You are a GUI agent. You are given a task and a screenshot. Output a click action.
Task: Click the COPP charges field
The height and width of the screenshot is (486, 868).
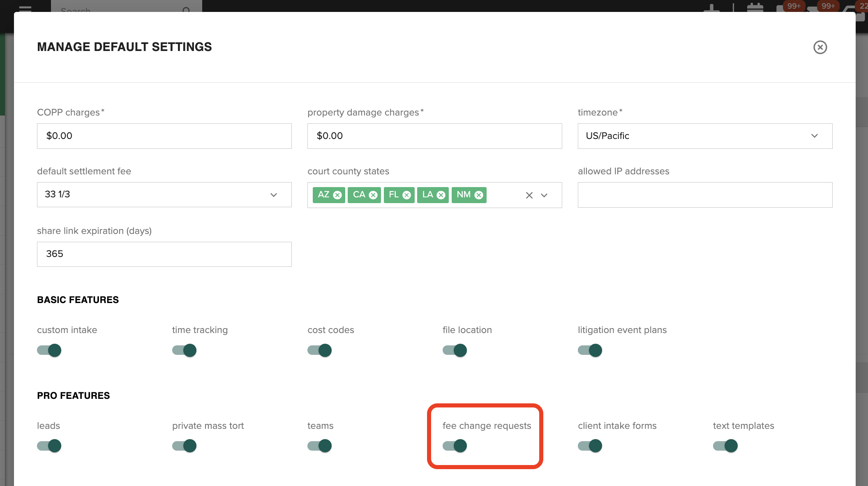pos(164,136)
